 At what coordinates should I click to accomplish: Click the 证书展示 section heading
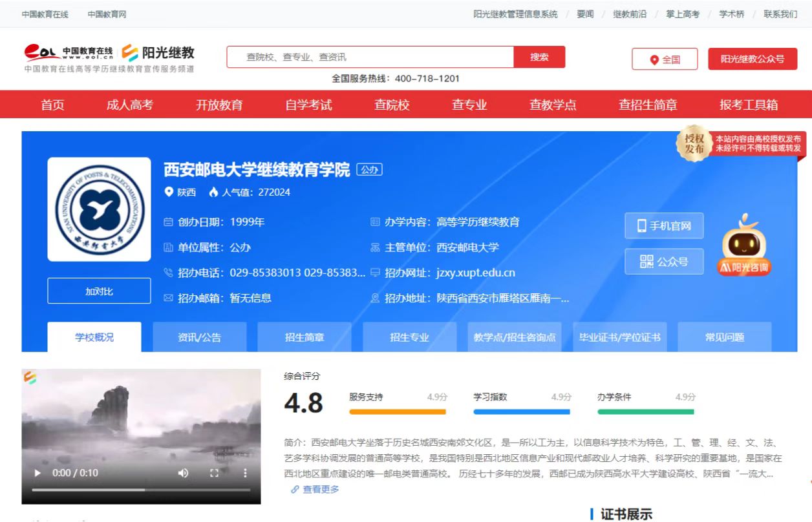[626, 514]
